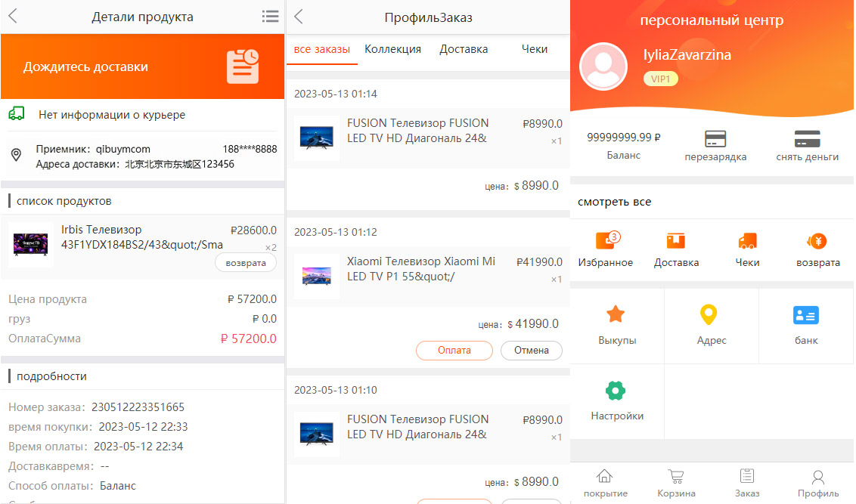The width and height of the screenshot is (856, 504).
Task: Open the банк card icon
Action: [806, 315]
